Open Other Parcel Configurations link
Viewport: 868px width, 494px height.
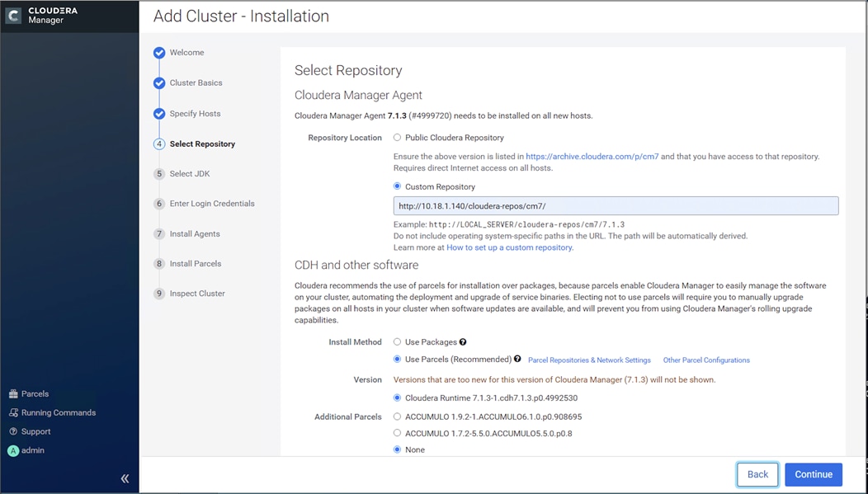pyautogui.click(x=706, y=360)
